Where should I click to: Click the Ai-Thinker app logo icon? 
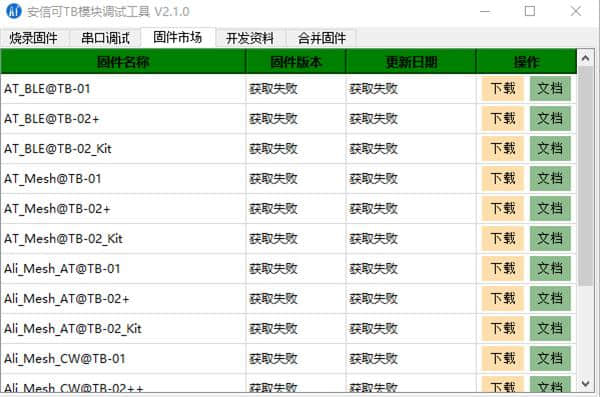pyautogui.click(x=14, y=11)
